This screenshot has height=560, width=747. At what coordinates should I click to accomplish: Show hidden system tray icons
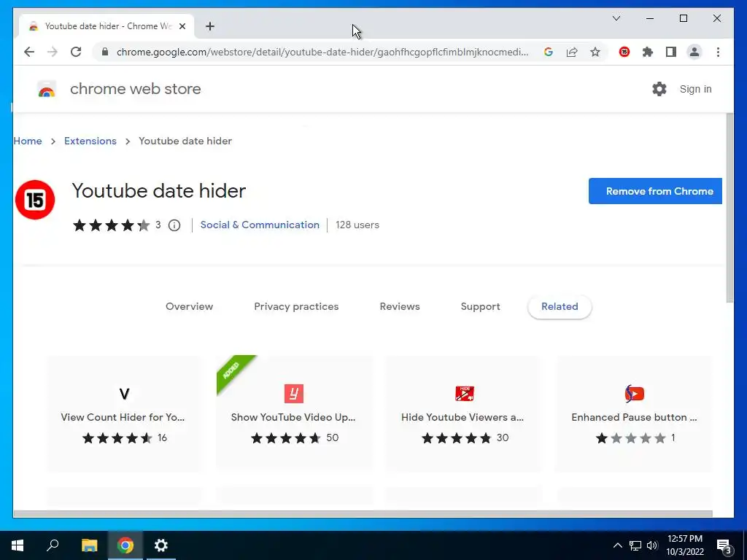tap(617, 545)
